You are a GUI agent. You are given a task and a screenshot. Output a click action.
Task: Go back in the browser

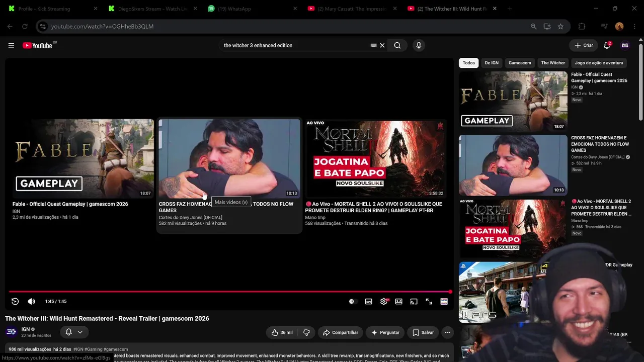(x=10, y=27)
